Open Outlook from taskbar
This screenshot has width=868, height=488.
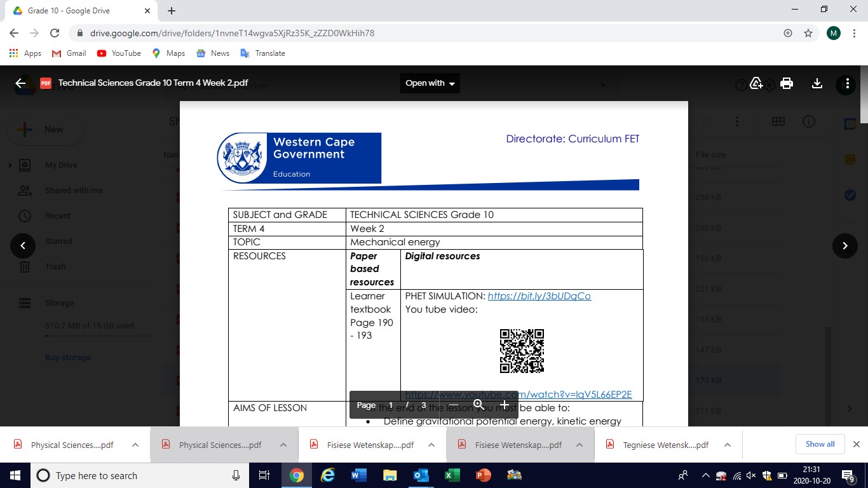point(421,475)
